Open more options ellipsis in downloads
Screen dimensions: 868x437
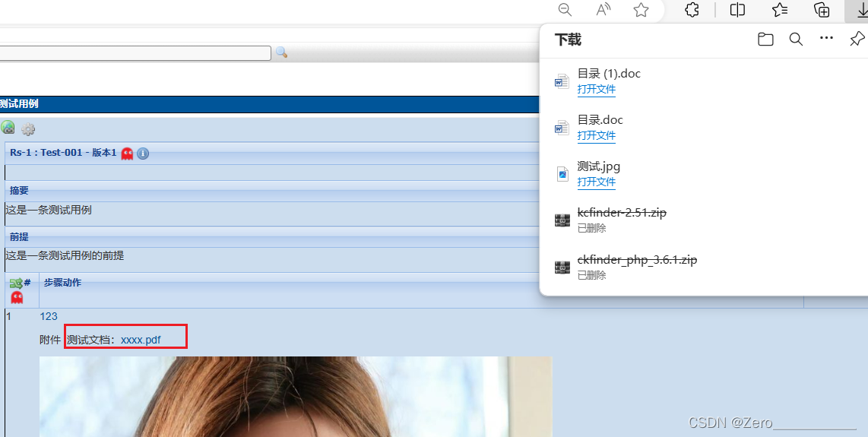(826, 38)
